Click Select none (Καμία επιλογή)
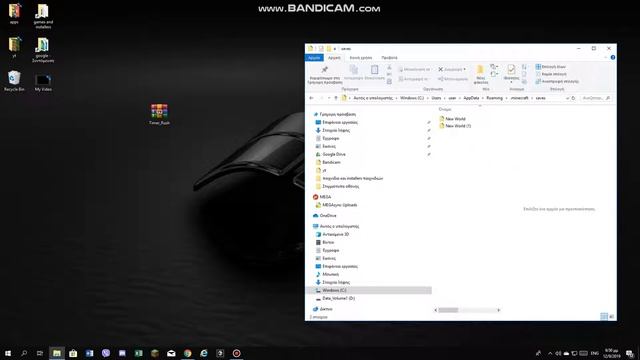This screenshot has height=360, width=640. point(551,74)
